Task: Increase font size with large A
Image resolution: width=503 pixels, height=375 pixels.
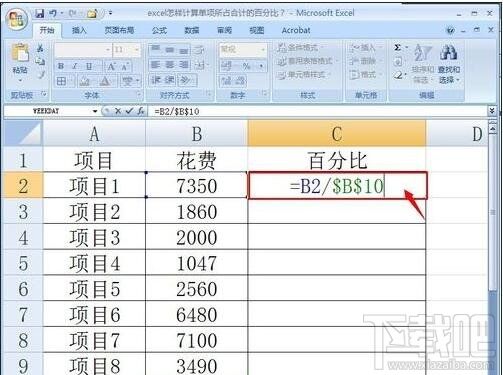Action: pyautogui.click(x=111, y=66)
